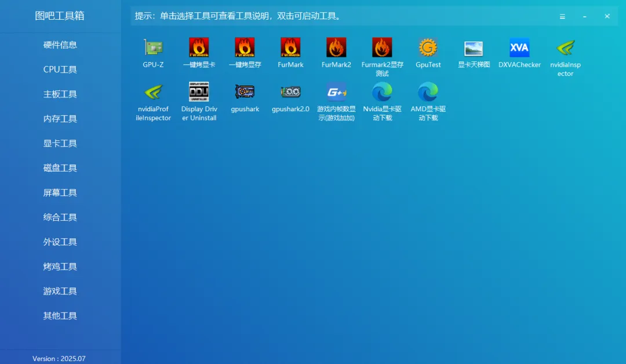Open the 外设工具 category

(60, 242)
